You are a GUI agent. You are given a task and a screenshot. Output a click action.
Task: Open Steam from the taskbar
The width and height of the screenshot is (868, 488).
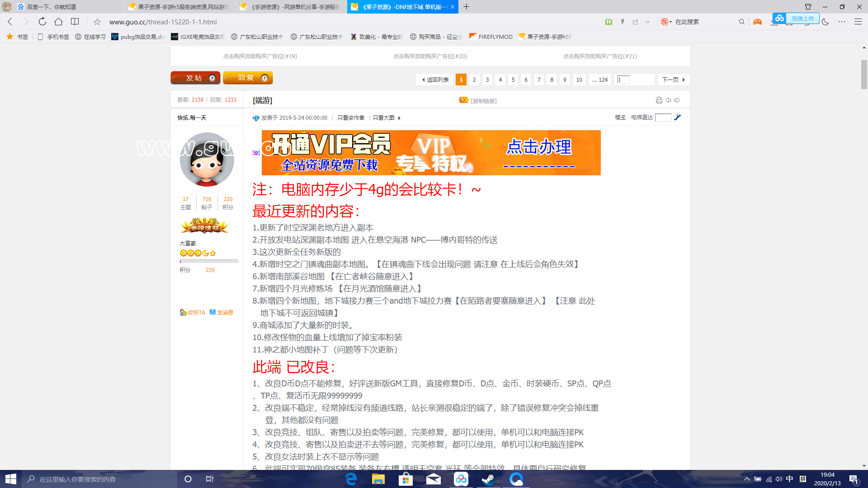pyautogui.click(x=488, y=479)
